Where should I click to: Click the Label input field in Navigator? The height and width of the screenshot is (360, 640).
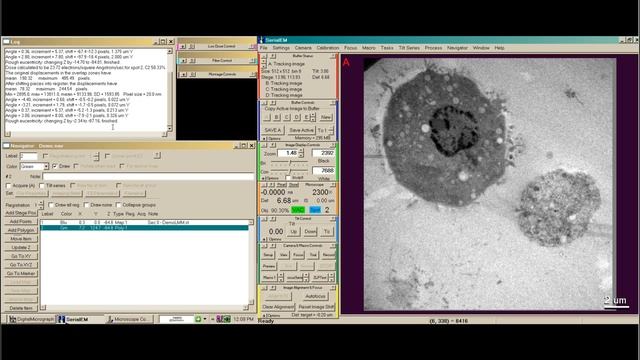[29, 156]
